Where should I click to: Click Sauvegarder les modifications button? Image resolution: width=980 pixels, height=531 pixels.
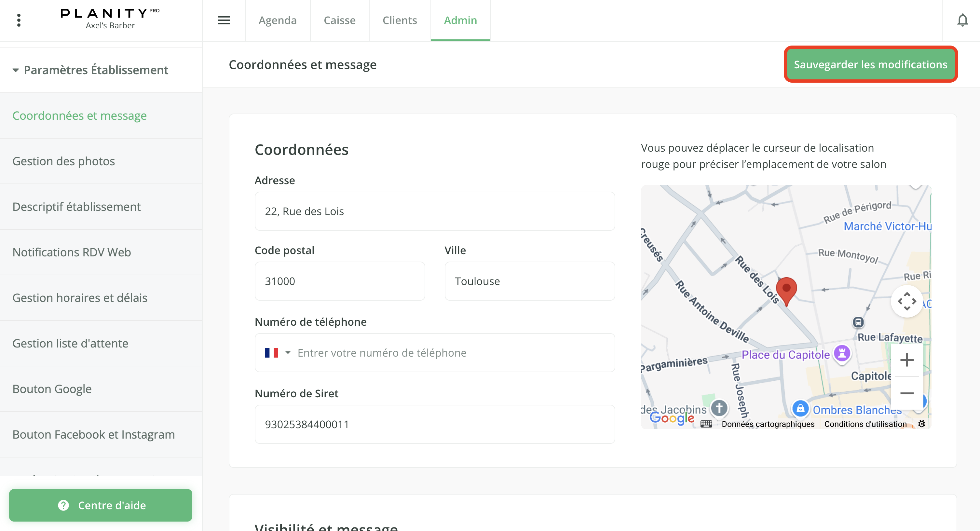pos(870,64)
